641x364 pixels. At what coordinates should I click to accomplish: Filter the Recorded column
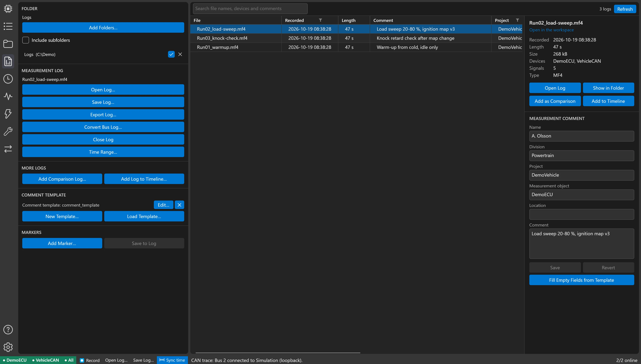coord(320,20)
